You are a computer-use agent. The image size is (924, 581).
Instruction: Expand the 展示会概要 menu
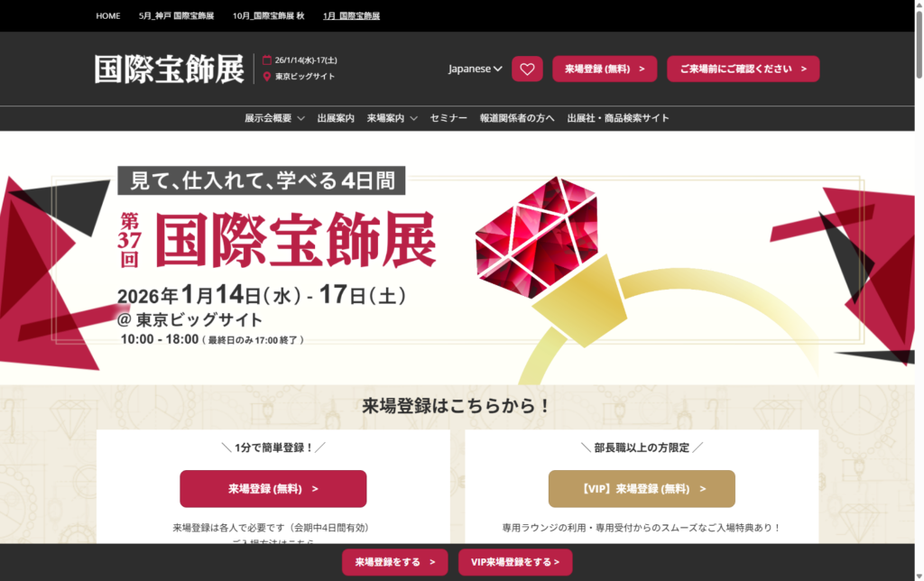point(274,118)
